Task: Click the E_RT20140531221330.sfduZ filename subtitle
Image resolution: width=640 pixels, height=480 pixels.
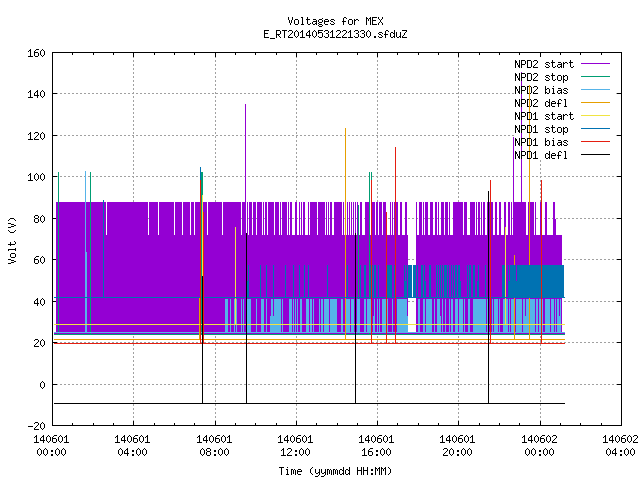Action: point(335,34)
